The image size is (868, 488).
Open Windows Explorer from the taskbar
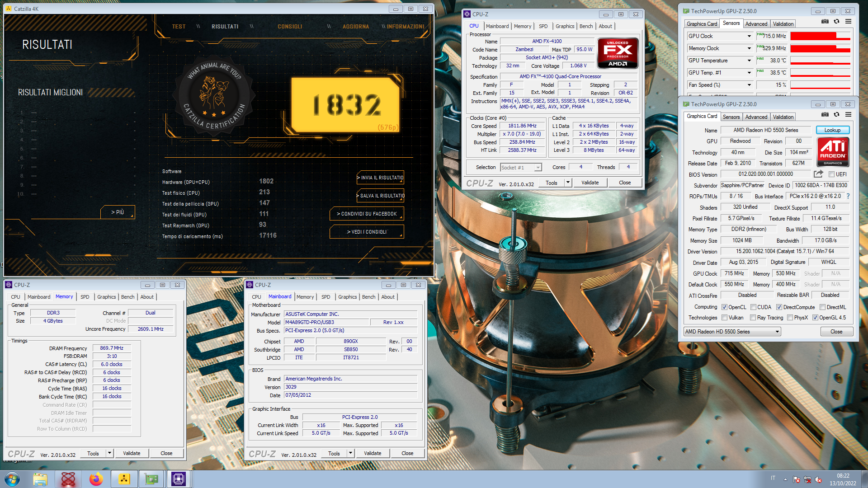click(40, 479)
